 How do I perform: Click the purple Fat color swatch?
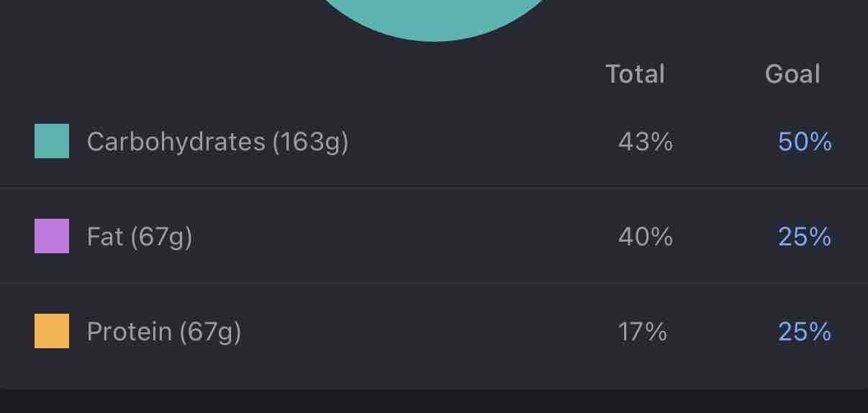(x=52, y=236)
